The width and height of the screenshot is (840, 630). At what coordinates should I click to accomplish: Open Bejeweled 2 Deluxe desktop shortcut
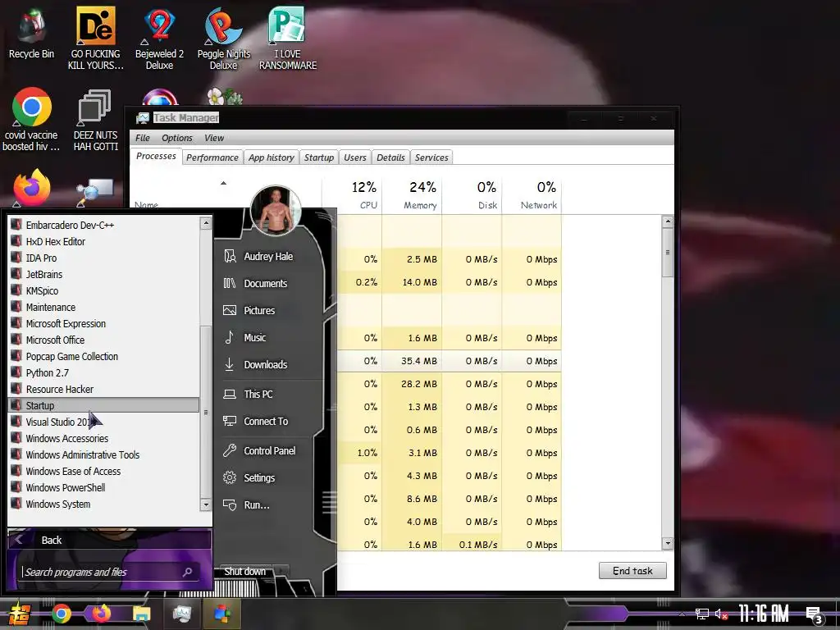[159, 39]
